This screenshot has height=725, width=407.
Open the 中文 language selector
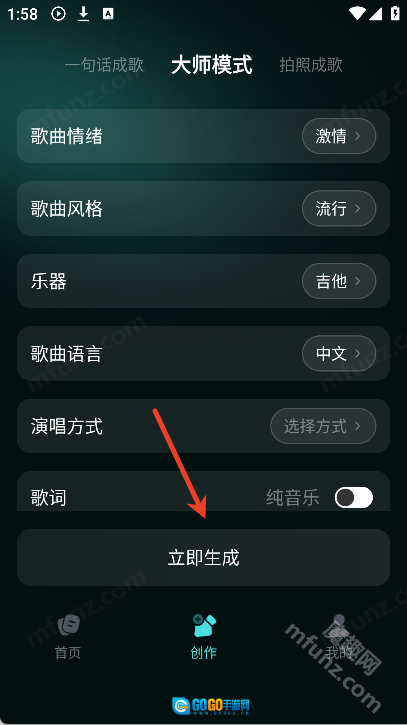(x=339, y=354)
